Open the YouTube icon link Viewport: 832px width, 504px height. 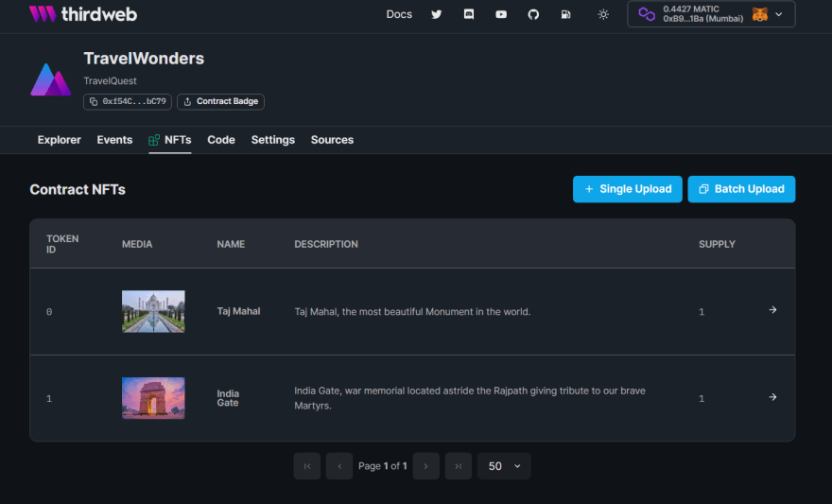[501, 14]
